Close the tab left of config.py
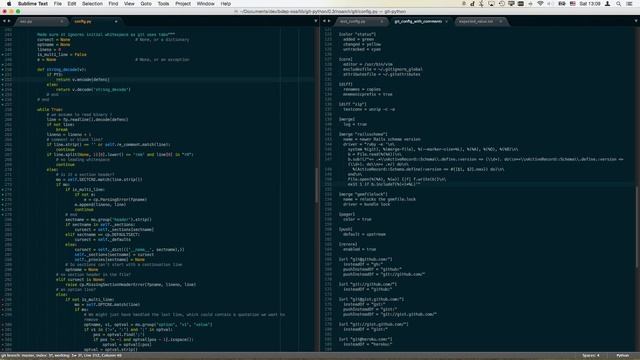This screenshot has width=640, height=360. [x=62, y=21]
